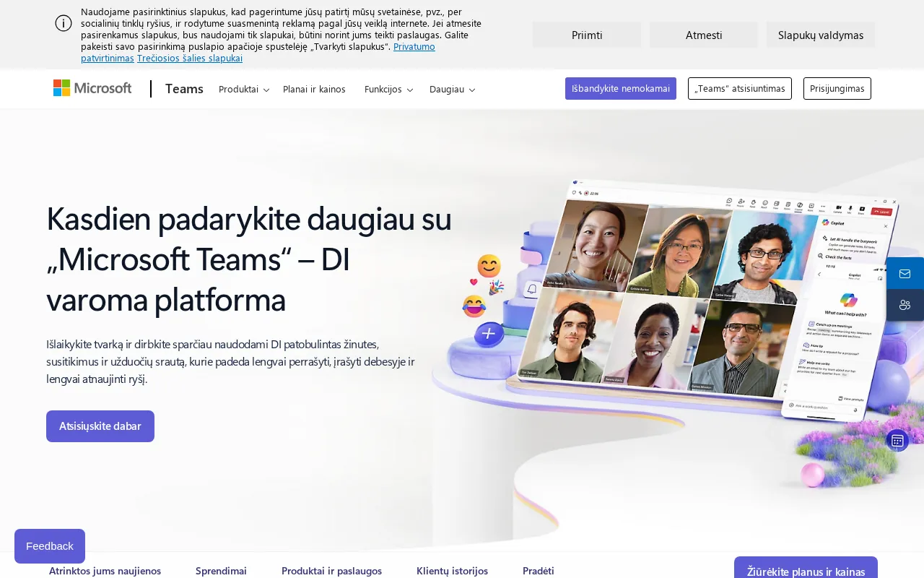Open Trečiosios šalies slapukai link
Viewport: 924px width, 578px height.
[190, 58]
